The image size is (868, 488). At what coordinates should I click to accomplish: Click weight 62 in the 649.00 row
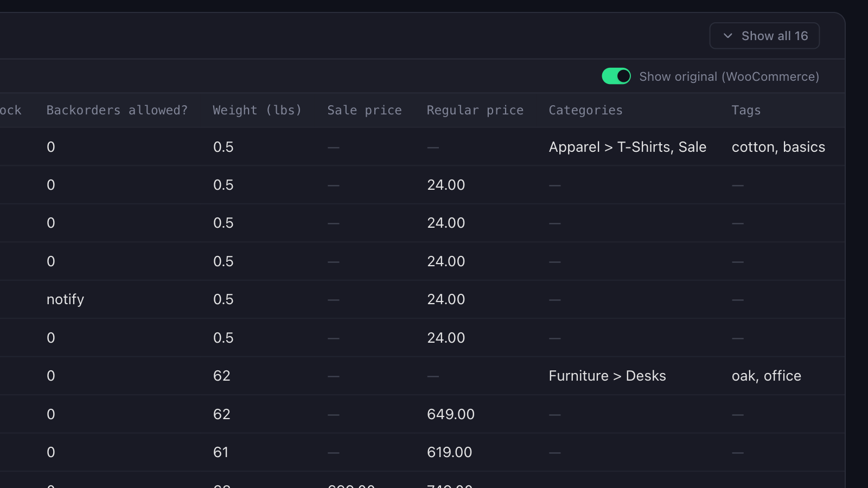(x=222, y=414)
